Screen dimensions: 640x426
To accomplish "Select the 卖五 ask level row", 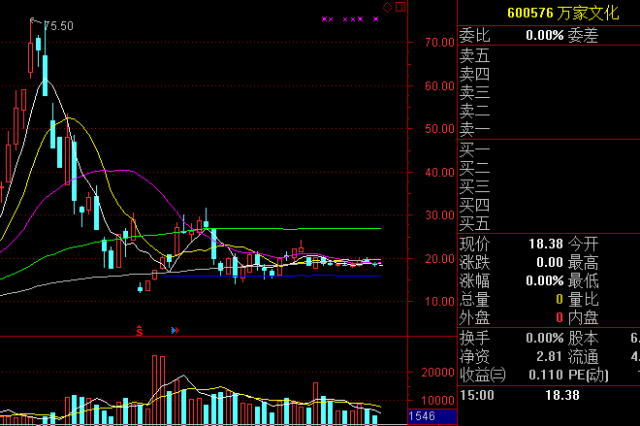I will (x=475, y=55).
